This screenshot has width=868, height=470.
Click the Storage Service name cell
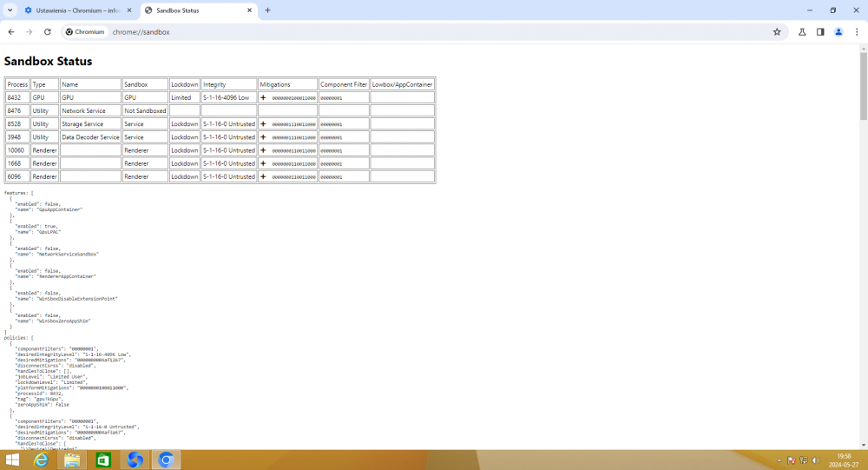90,124
